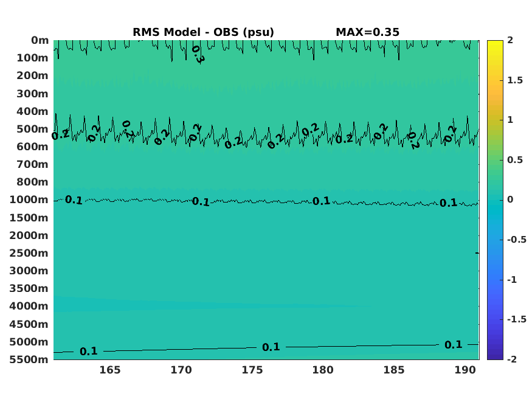Viewport: 532px width, 399px height.
Task: Click the x-axis tick label '175'
Action: click(252, 370)
